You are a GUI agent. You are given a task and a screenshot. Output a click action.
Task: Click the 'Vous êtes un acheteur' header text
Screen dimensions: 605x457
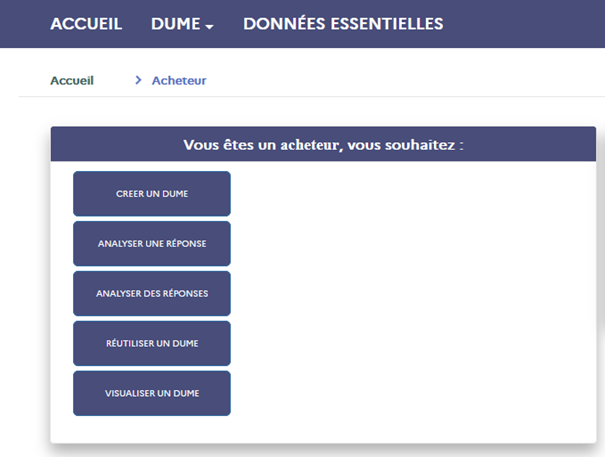coord(323,145)
